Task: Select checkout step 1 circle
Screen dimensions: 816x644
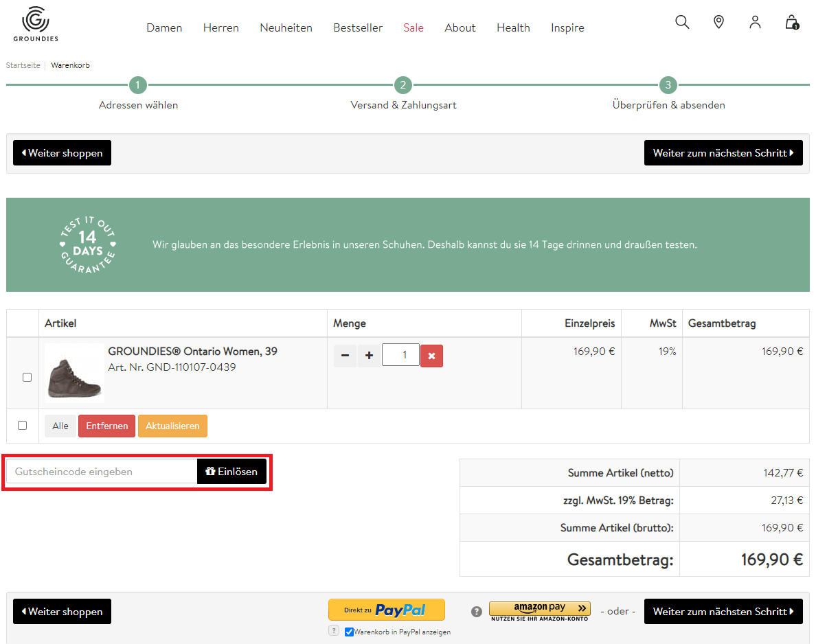Action: pos(138,85)
